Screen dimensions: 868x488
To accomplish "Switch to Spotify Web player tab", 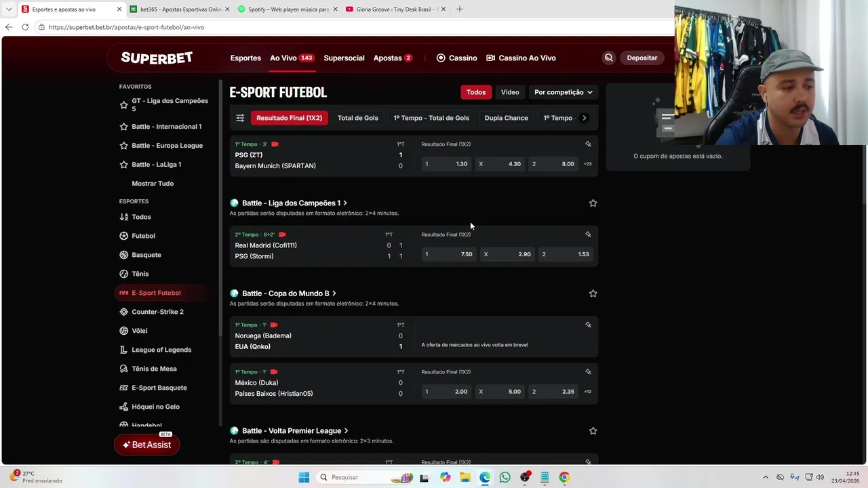I will coord(288,9).
